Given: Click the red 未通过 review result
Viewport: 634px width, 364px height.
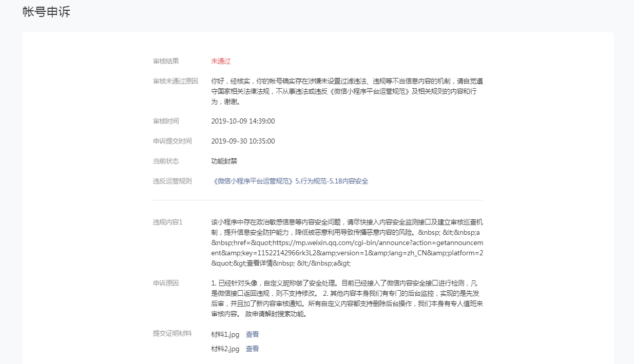Looking at the screenshot, I should click(x=221, y=61).
